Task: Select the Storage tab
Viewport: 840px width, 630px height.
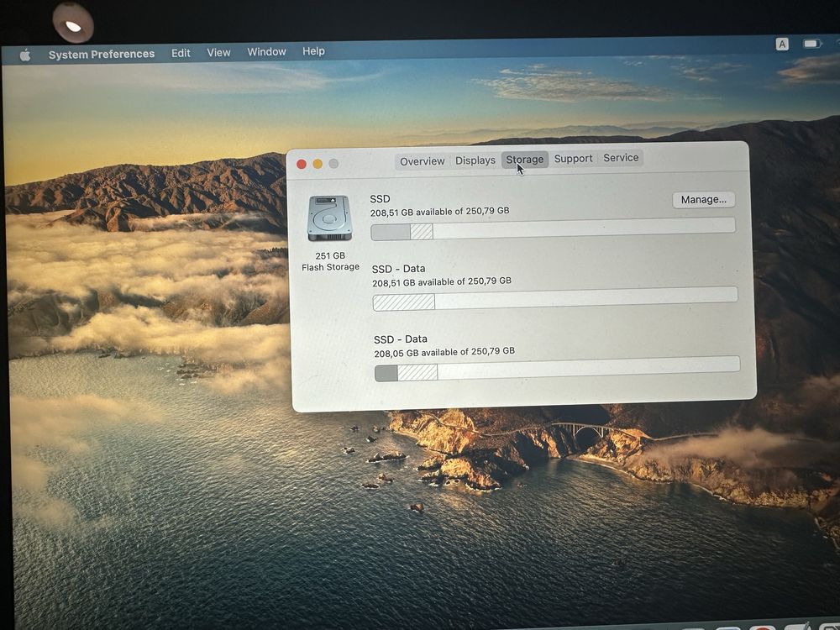Action: click(x=524, y=160)
